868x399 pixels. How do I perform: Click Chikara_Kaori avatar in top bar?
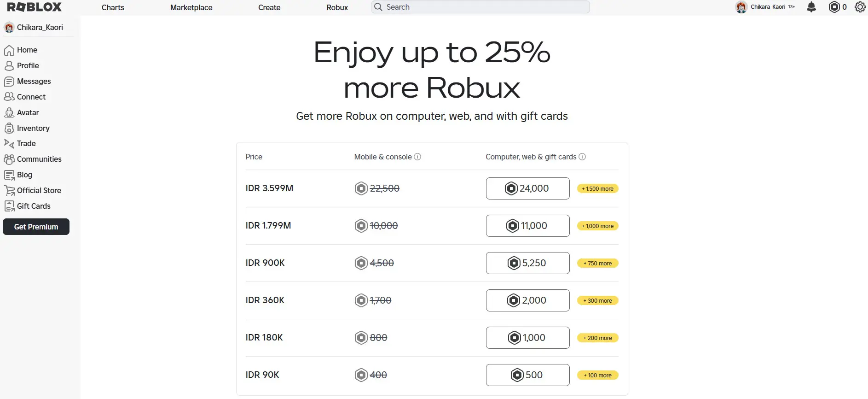click(x=741, y=7)
